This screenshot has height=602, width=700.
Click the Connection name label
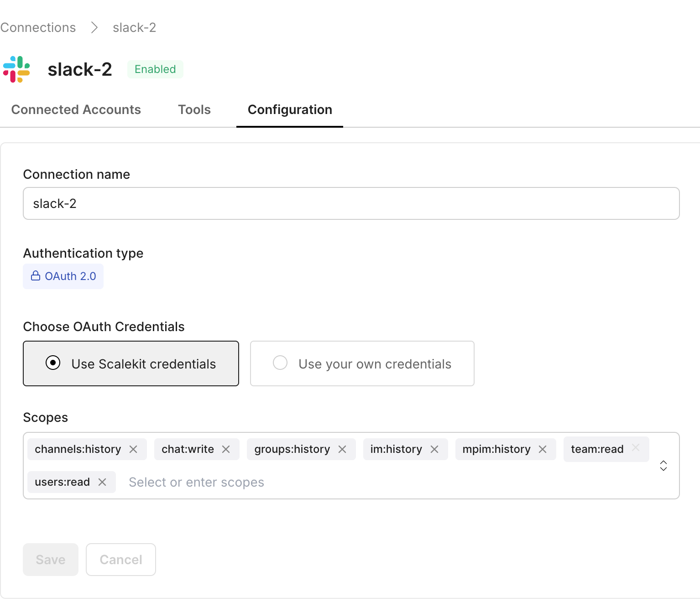[x=77, y=174]
